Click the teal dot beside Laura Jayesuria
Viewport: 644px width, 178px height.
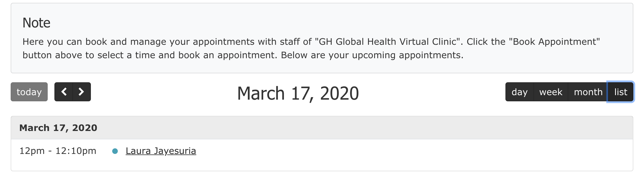(x=115, y=151)
